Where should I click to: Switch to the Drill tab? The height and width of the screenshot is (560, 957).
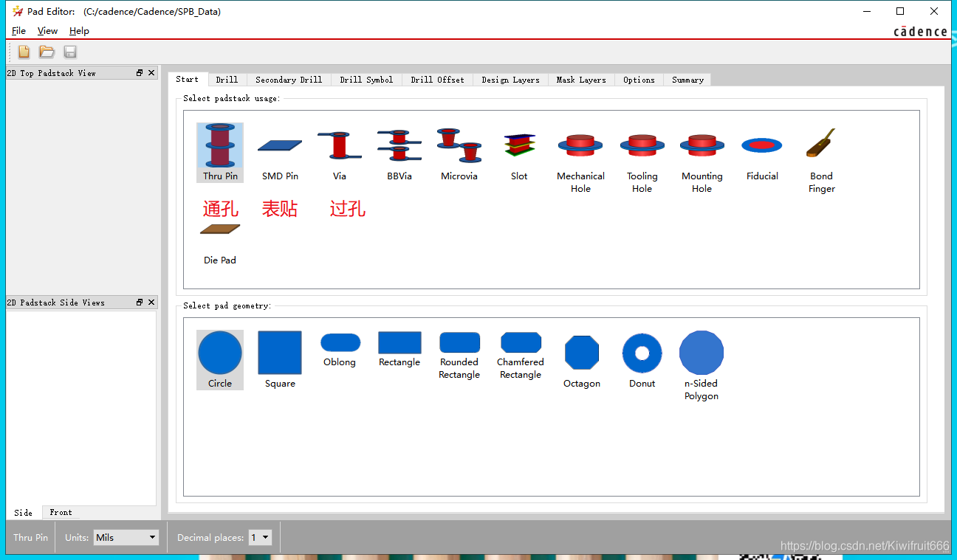227,80
